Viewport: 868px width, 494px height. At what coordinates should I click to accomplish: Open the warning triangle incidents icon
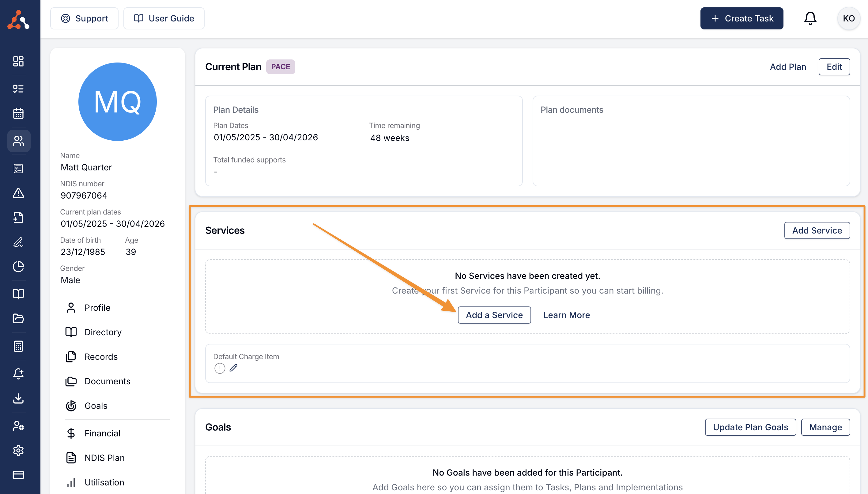(x=18, y=193)
